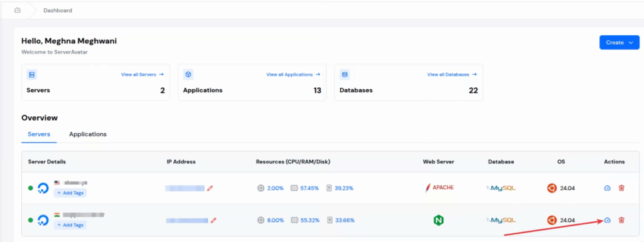Click the Server Details column header
Viewport: 644px width, 242px height.
tap(47, 162)
